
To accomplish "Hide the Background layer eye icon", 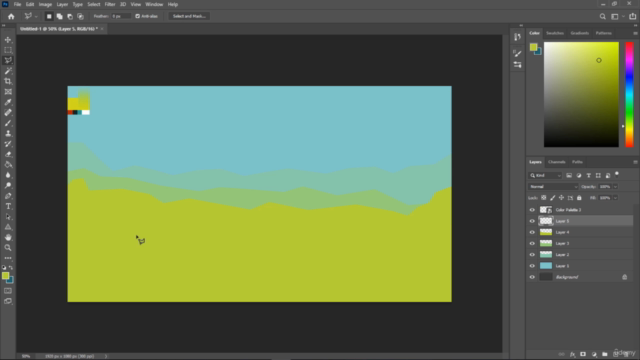I will 532,277.
